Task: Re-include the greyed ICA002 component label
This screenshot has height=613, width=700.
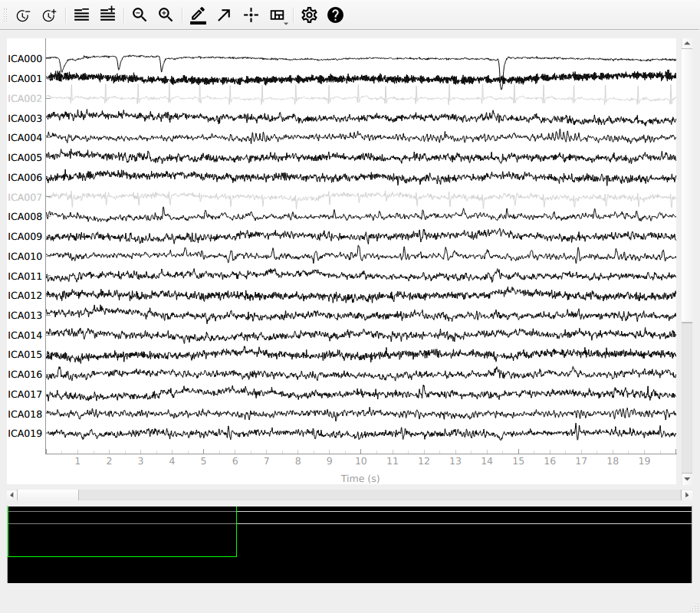Action: [x=25, y=98]
